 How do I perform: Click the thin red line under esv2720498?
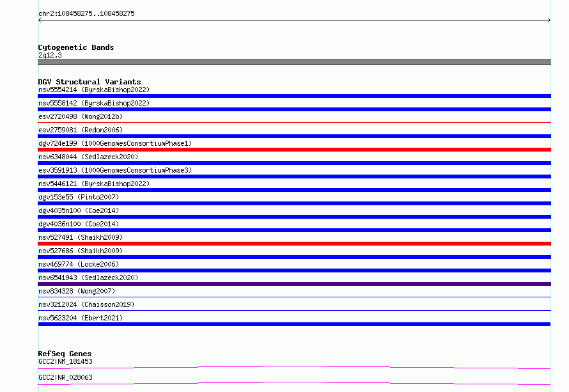click(x=294, y=123)
